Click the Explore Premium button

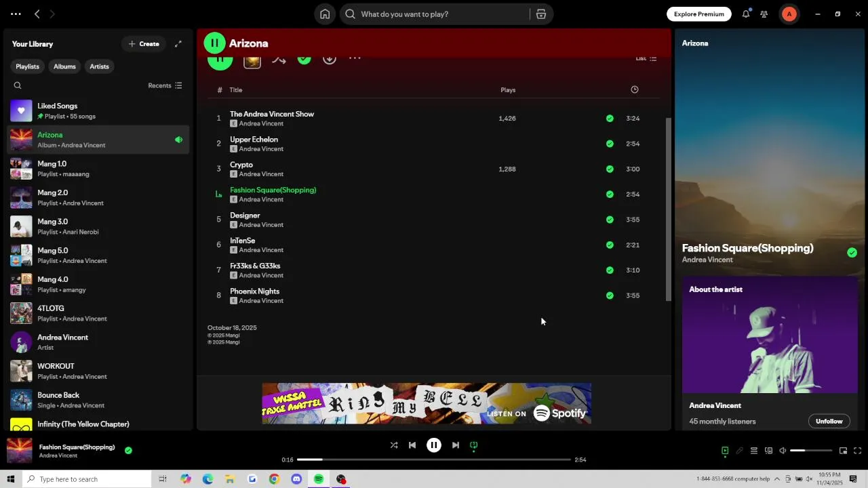point(699,14)
